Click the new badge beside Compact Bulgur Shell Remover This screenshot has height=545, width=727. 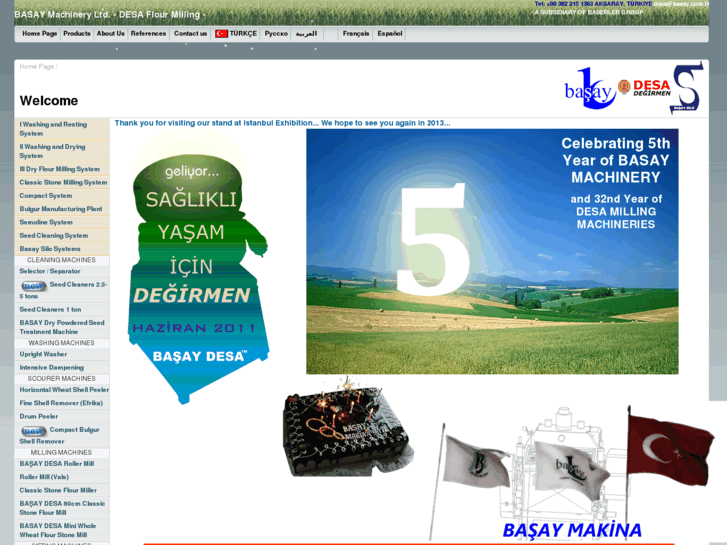click(33, 431)
